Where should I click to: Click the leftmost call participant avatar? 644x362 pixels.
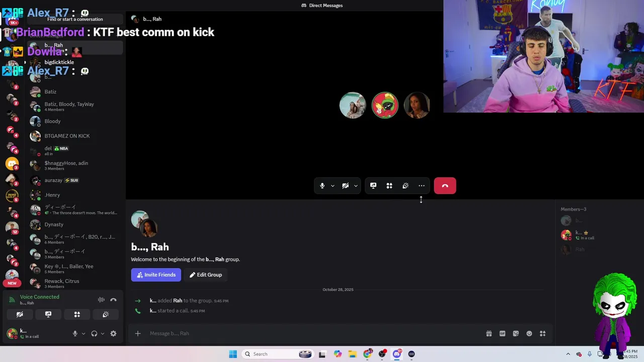(x=353, y=105)
